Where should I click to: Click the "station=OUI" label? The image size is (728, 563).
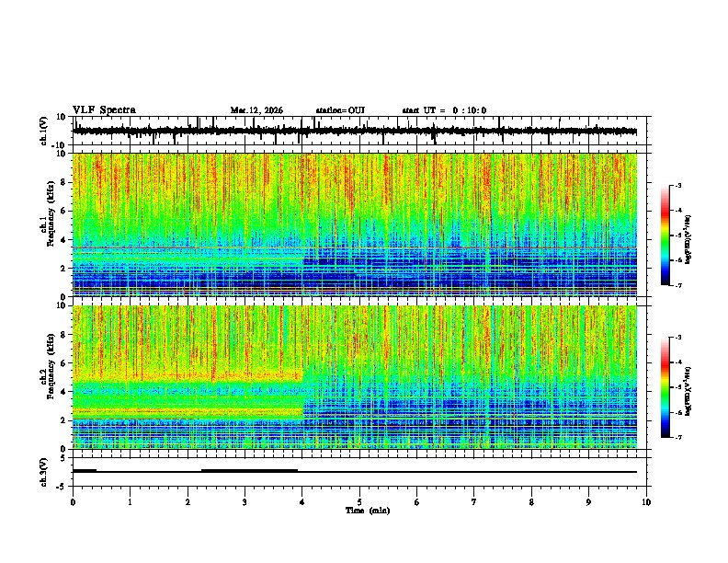pos(340,110)
